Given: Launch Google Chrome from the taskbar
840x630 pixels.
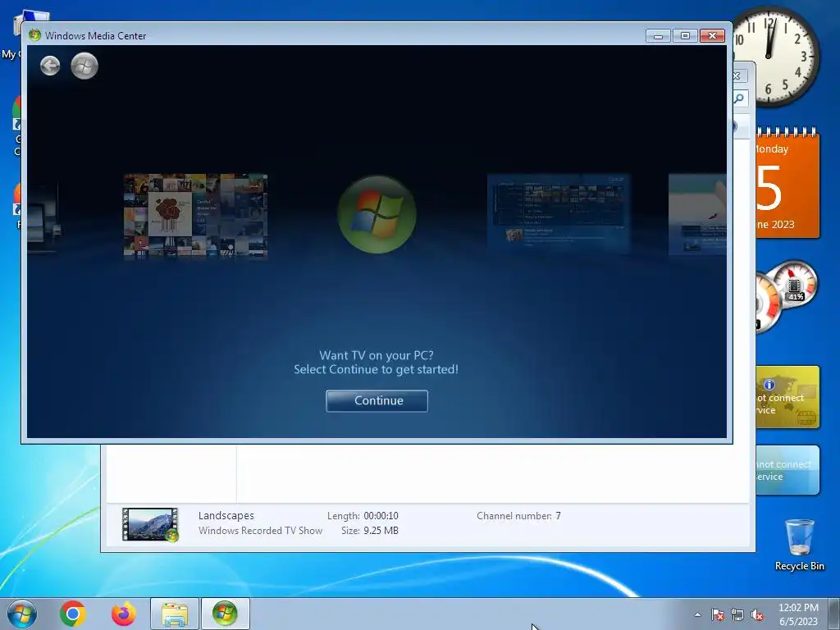Looking at the screenshot, I should click(x=73, y=614).
